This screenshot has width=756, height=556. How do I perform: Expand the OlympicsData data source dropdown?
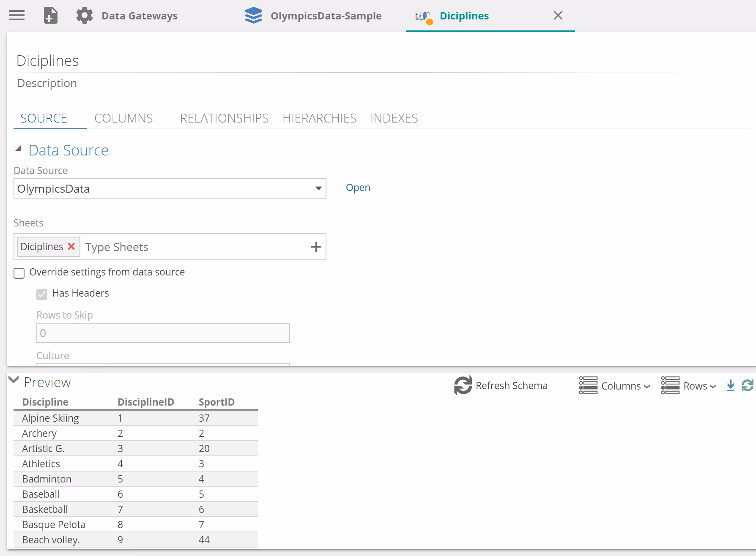318,188
